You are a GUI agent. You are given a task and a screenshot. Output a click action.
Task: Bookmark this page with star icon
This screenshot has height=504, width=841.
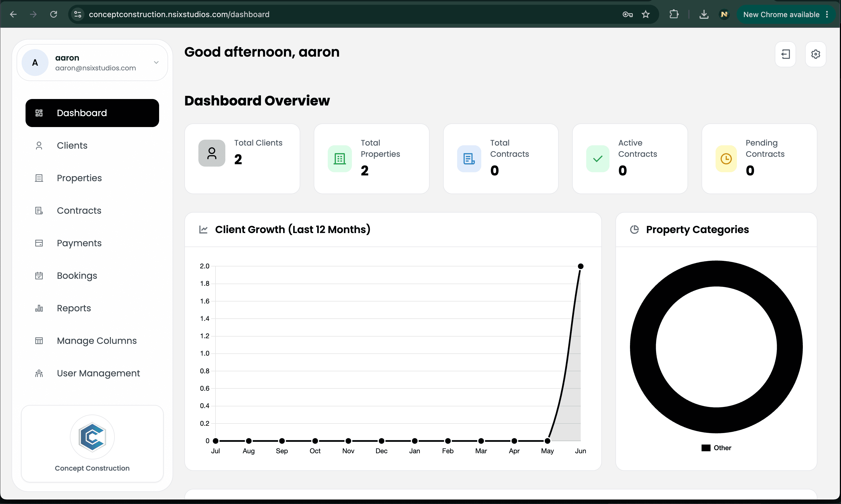pos(646,14)
